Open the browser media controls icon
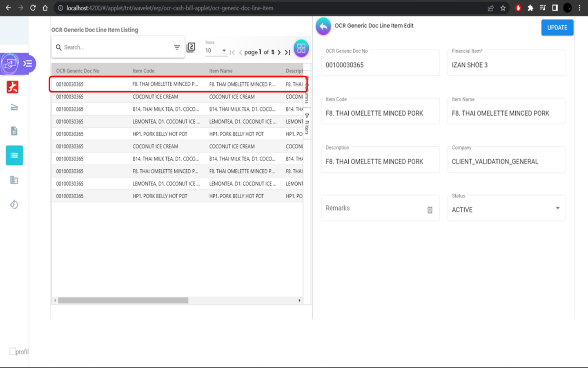Viewport: 588px width, 368px height. point(543,8)
